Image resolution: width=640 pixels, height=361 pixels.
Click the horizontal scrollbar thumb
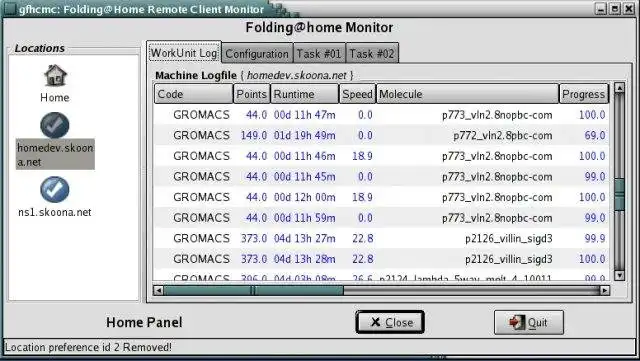253,290
